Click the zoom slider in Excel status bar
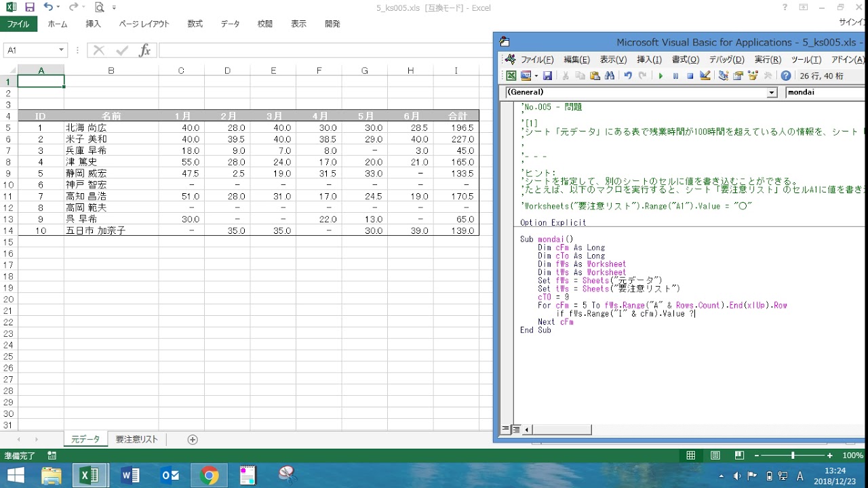The height and width of the screenshot is (488, 868). (x=792, y=456)
